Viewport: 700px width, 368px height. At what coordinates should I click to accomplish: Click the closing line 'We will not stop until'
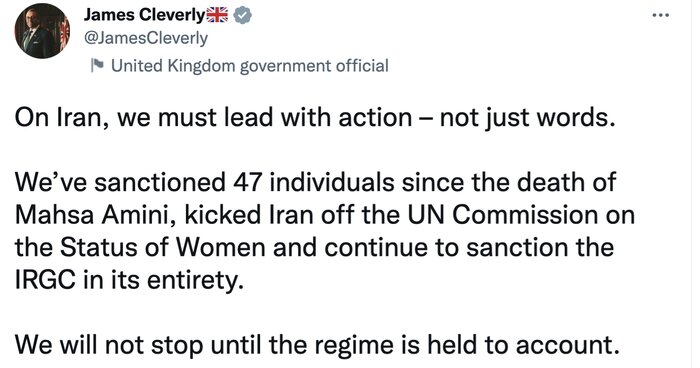click(x=317, y=345)
